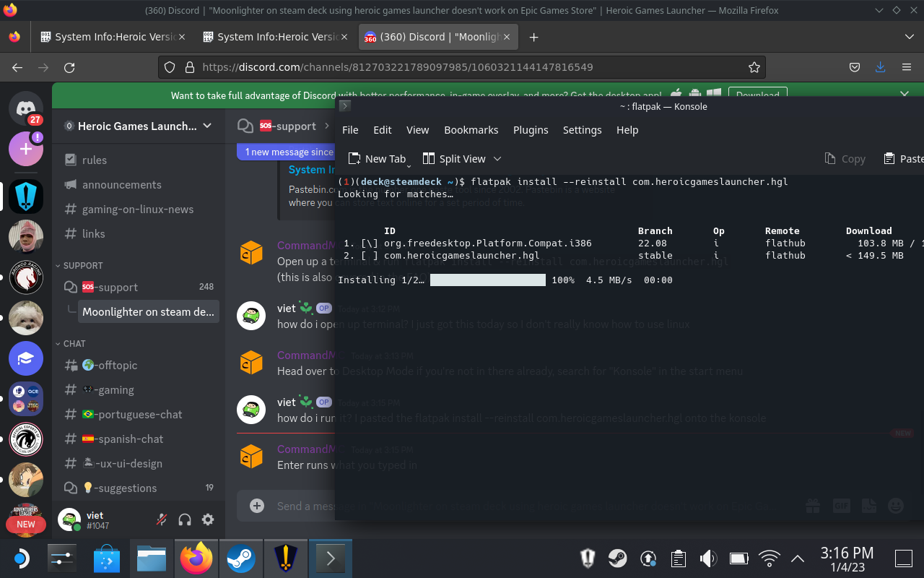Click the gift icon in the message bar
924x578 pixels.
click(x=812, y=506)
